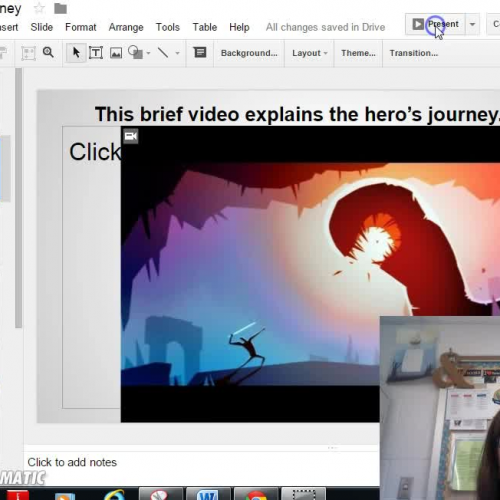Click the video camera badge on the video
Image resolution: width=500 pixels, height=500 pixels.
pos(130,136)
